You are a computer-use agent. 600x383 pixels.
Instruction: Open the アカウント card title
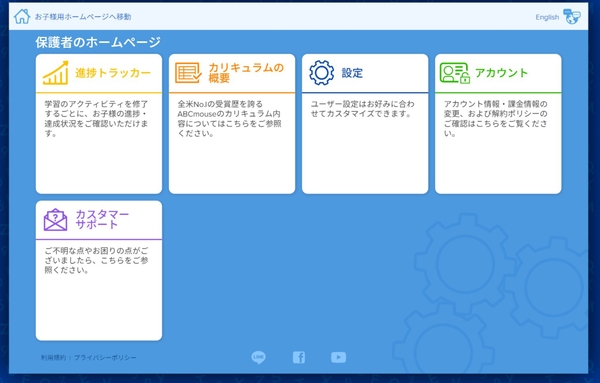[x=501, y=73]
